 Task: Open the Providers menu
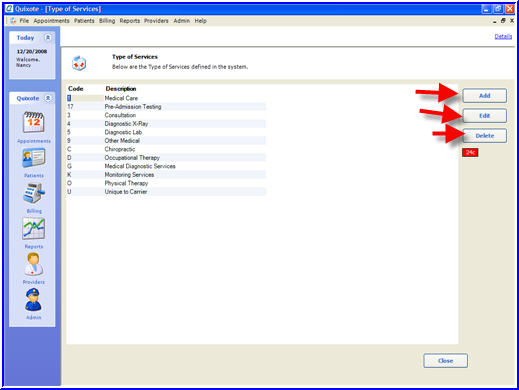point(156,21)
